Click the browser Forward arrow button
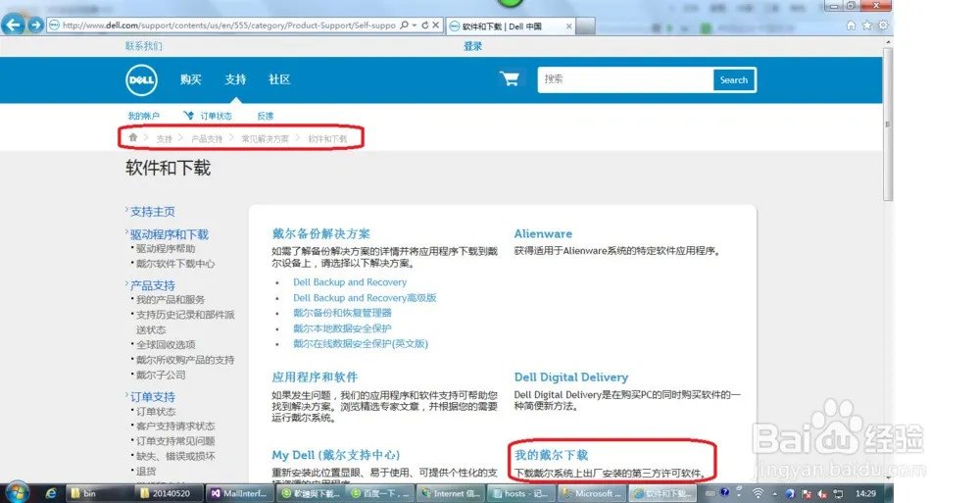The image size is (980, 503). point(35,25)
